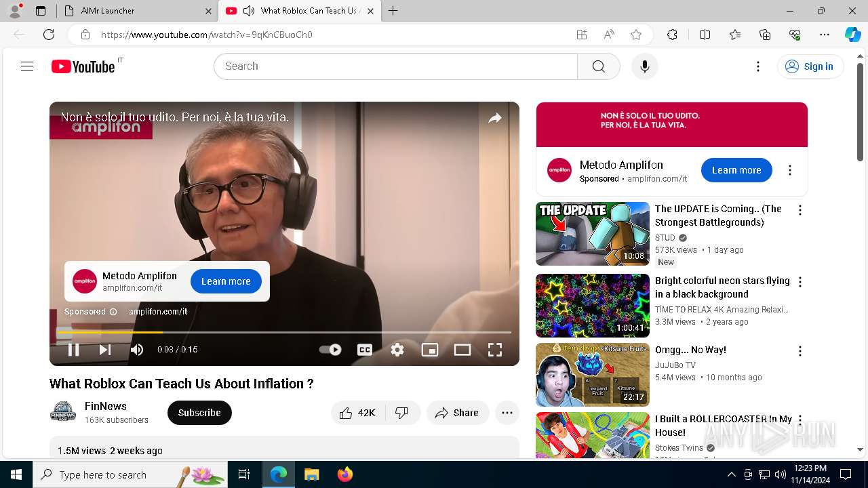Open Edge collections
Viewport: 868px width, 488px height.
tap(765, 35)
